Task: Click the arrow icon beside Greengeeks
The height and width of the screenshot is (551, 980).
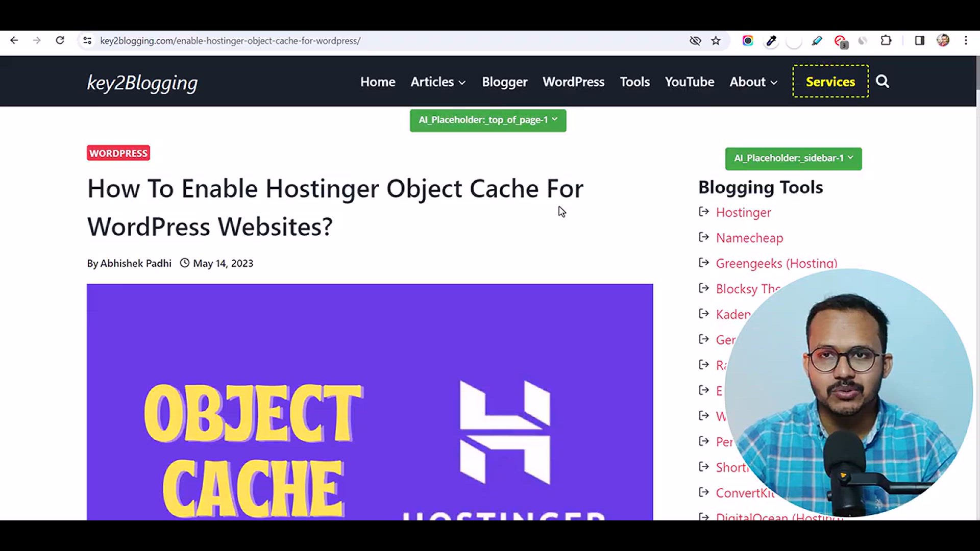Action: tap(704, 263)
